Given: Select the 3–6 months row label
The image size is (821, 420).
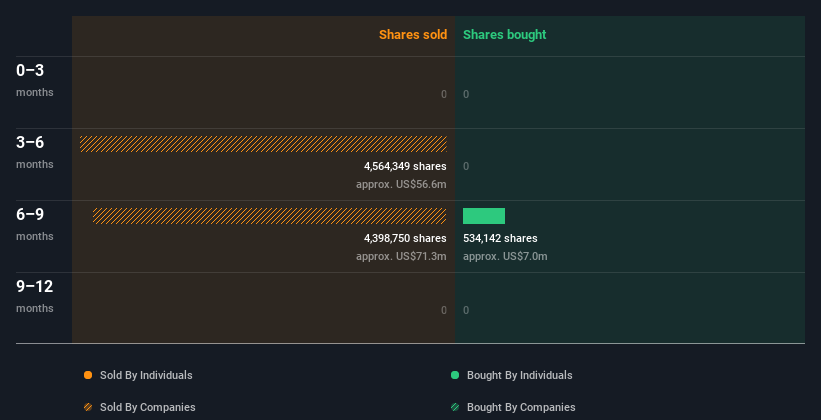Looking at the screenshot, I should click(x=35, y=152).
